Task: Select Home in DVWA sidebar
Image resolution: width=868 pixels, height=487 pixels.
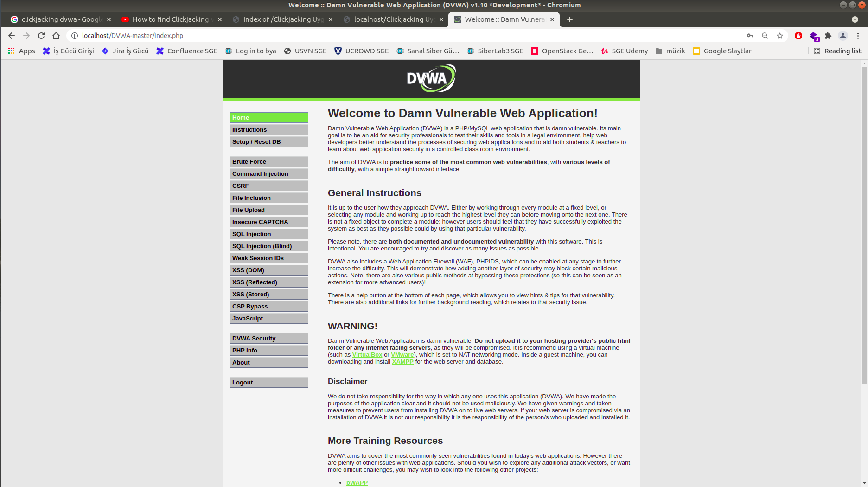Action: pos(269,118)
